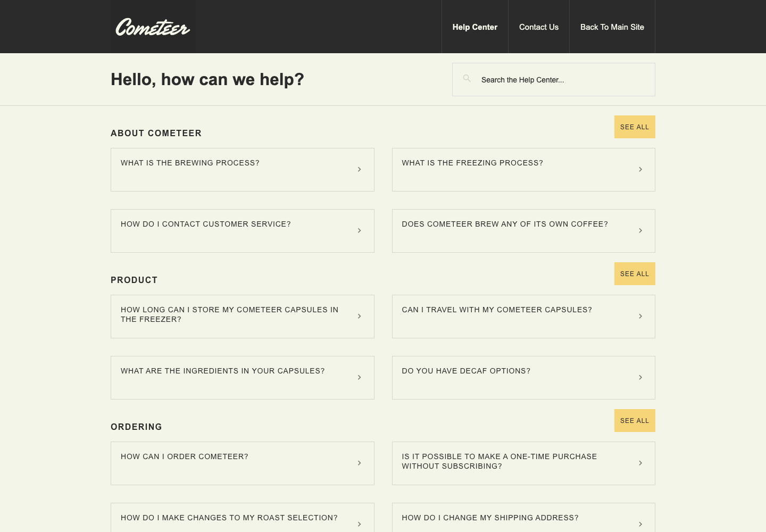The image size is (766, 532).
Task: Click the Cometeer logo
Action: (x=153, y=27)
